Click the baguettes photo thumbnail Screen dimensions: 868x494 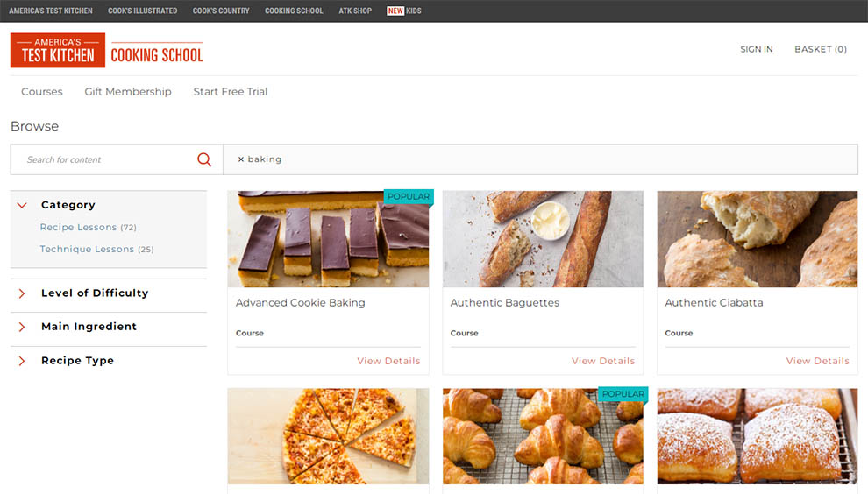pyautogui.click(x=543, y=239)
